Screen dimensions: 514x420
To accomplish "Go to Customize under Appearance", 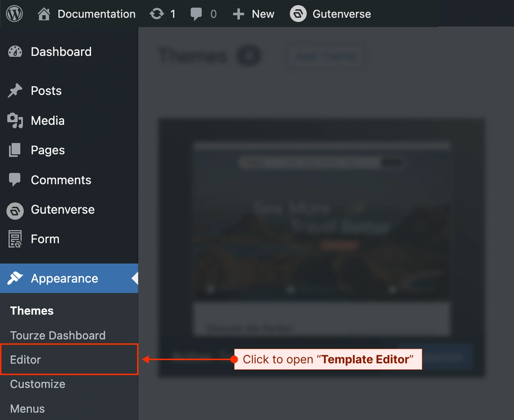I will click(37, 384).
